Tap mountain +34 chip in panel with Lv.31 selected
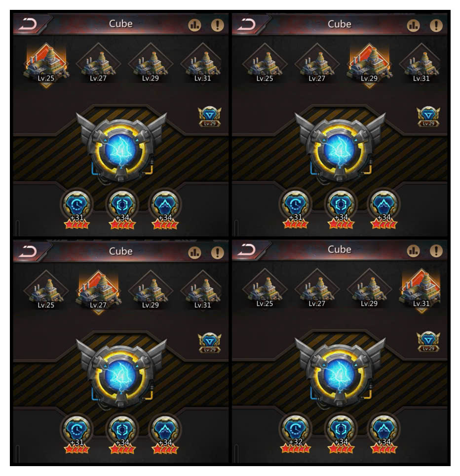 click(x=383, y=432)
